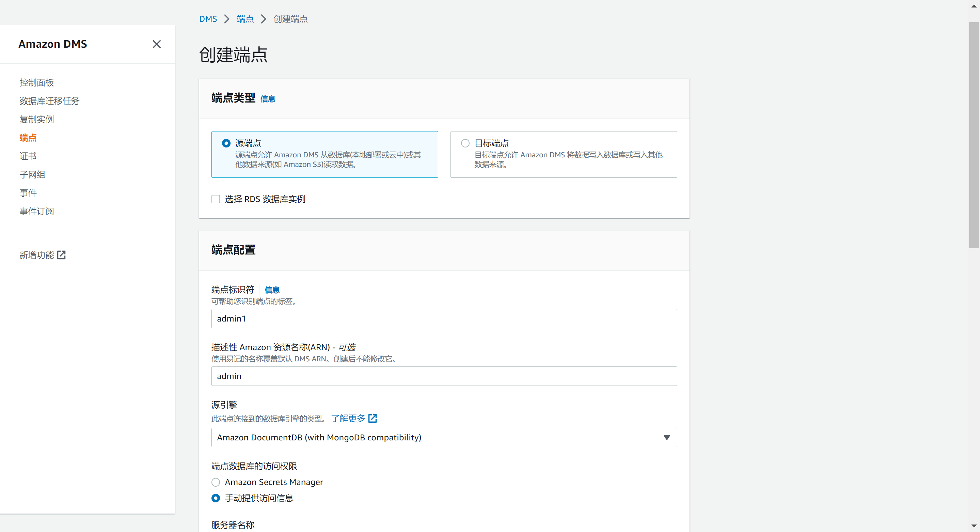Click the vertical scrollbar thumb
This screenshot has height=532, width=980.
pyautogui.click(x=974, y=135)
